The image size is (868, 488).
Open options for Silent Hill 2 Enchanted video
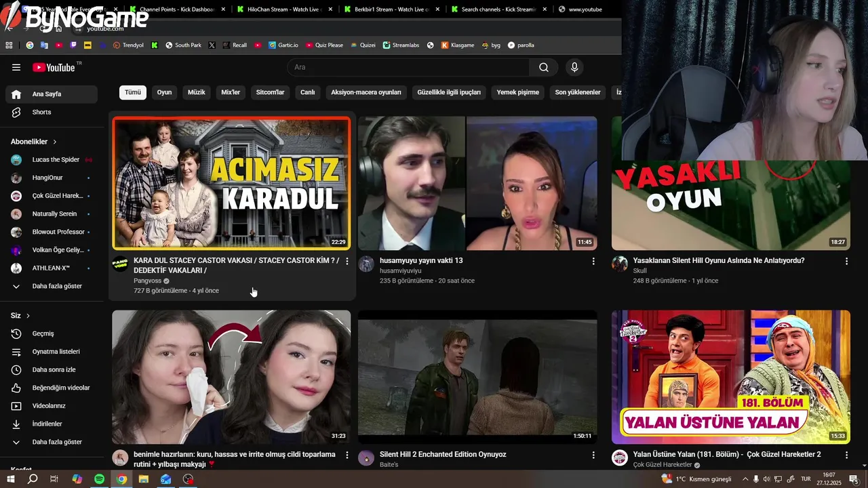593,455
